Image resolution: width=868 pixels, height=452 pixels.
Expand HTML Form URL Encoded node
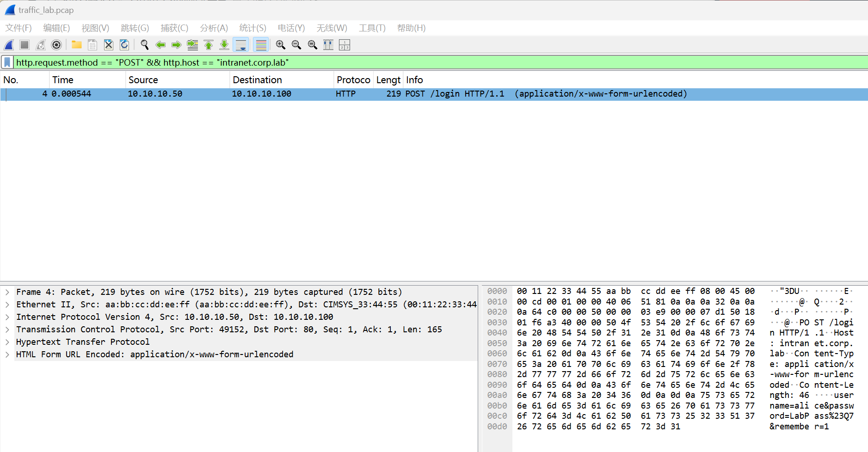(7, 354)
